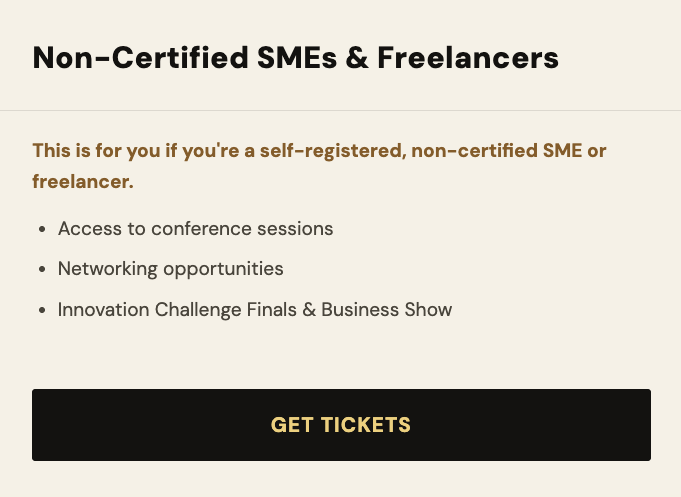The width and height of the screenshot is (681, 497).
Task: Click the horizontal divider below the heading
Action: pyautogui.click(x=340, y=110)
